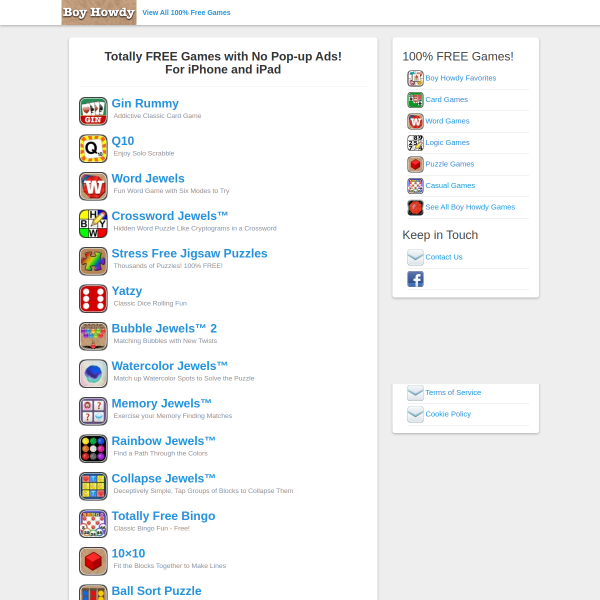Click the See All Boy Howdy Games icon
Viewport: 600px width, 600px height.
coord(415,207)
